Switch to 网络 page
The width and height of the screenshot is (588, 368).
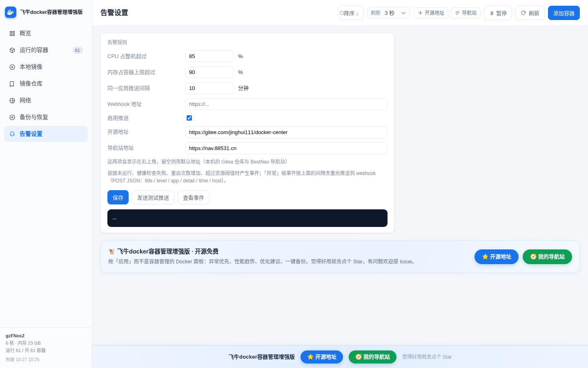(x=46, y=101)
